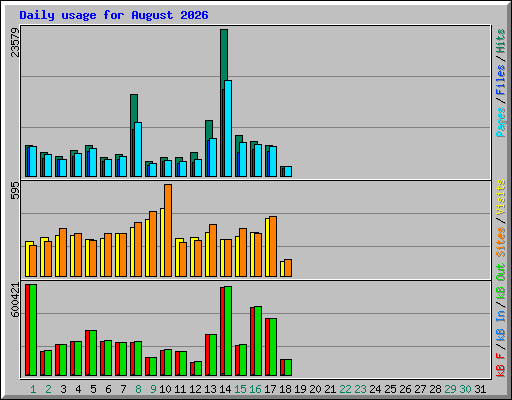Viewport: 512px width, 400px height.
Task: Click day 25 on the x-axis
Action: (x=390, y=389)
